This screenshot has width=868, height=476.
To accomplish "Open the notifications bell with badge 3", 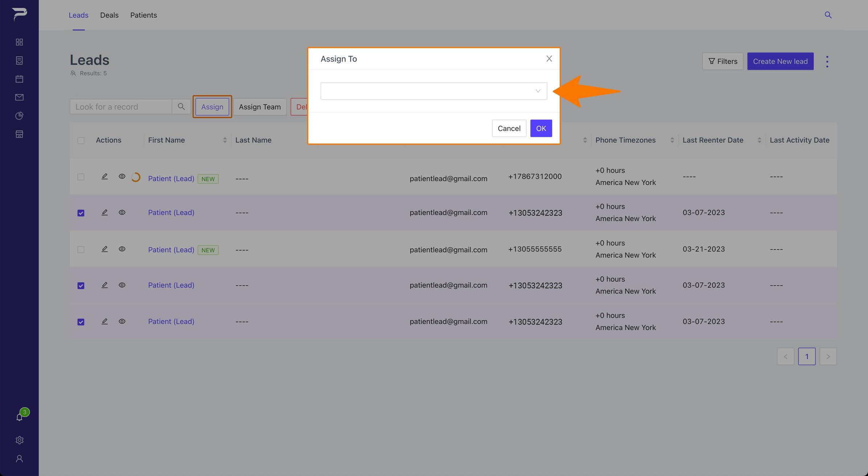I will pyautogui.click(x=20, y=417).
